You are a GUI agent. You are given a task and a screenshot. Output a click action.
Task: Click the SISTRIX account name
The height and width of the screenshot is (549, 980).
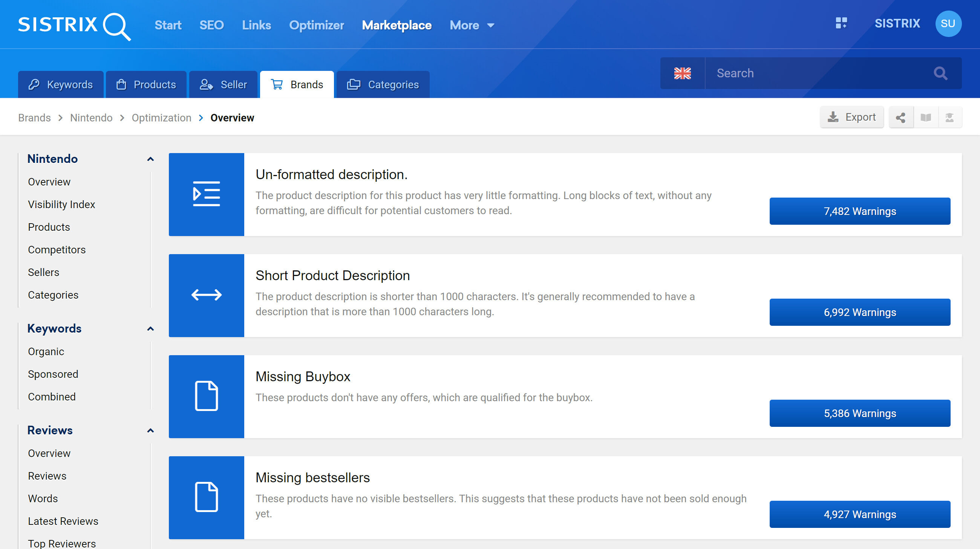point(897,24)
